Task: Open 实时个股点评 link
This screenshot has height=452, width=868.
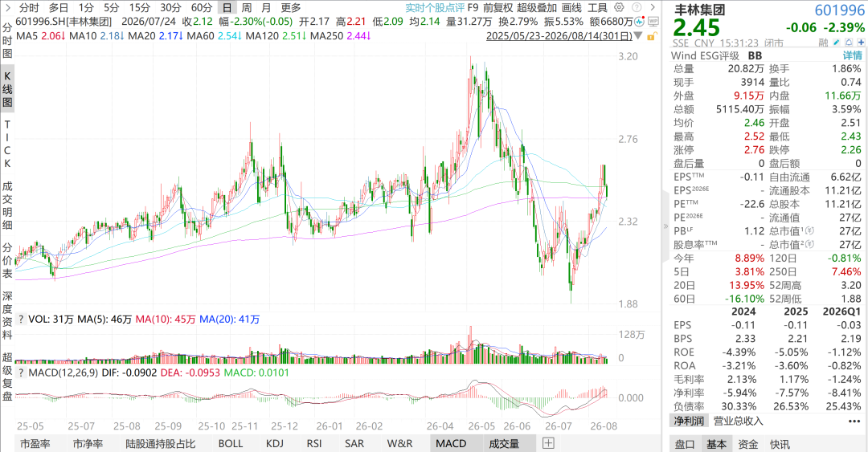Action: click(435, 8)
